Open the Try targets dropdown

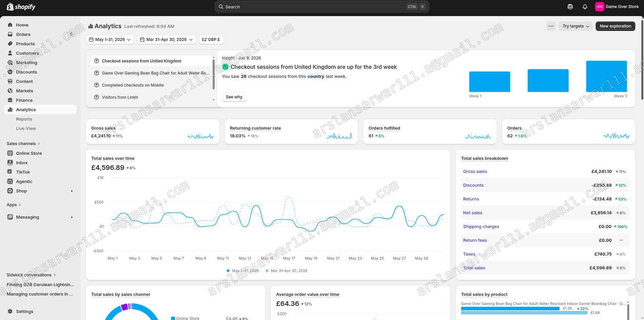coord(576,26)
